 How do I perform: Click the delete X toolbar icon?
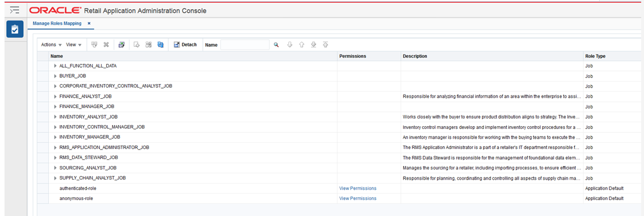tap(106, 45)
